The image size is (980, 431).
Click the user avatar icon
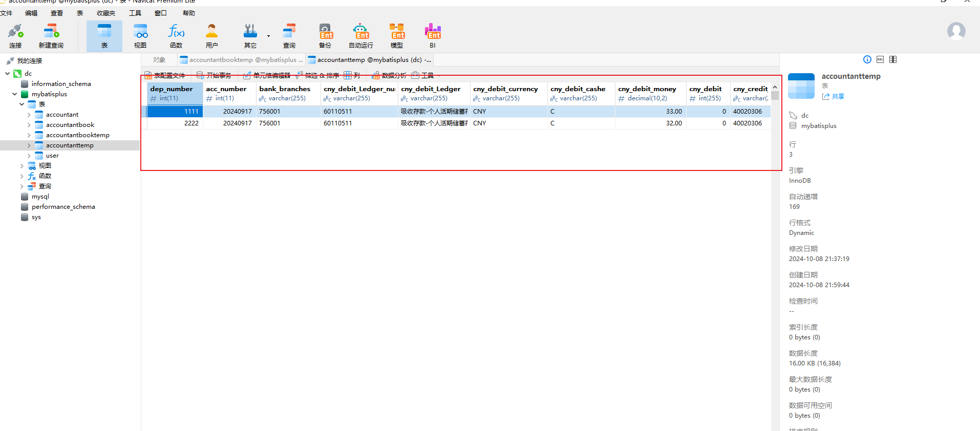pos(956,31)
